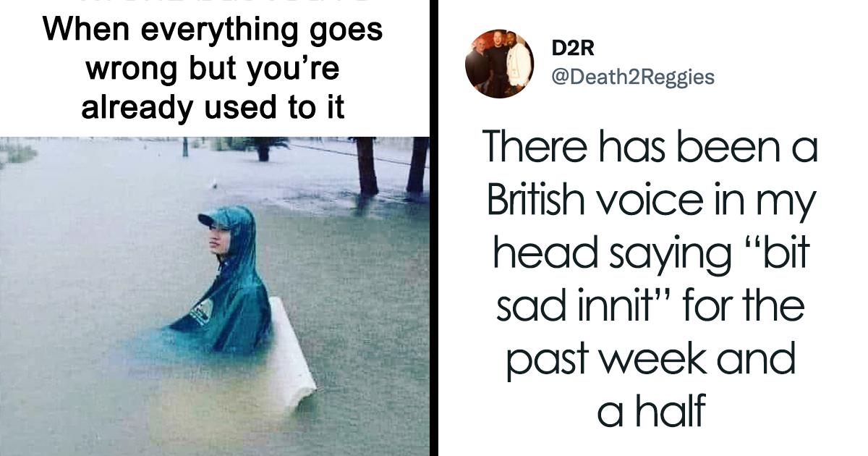Click the dark tree trunk nearest the divider
The width and height of the screenshot is (868, 456).
[417, 165]
